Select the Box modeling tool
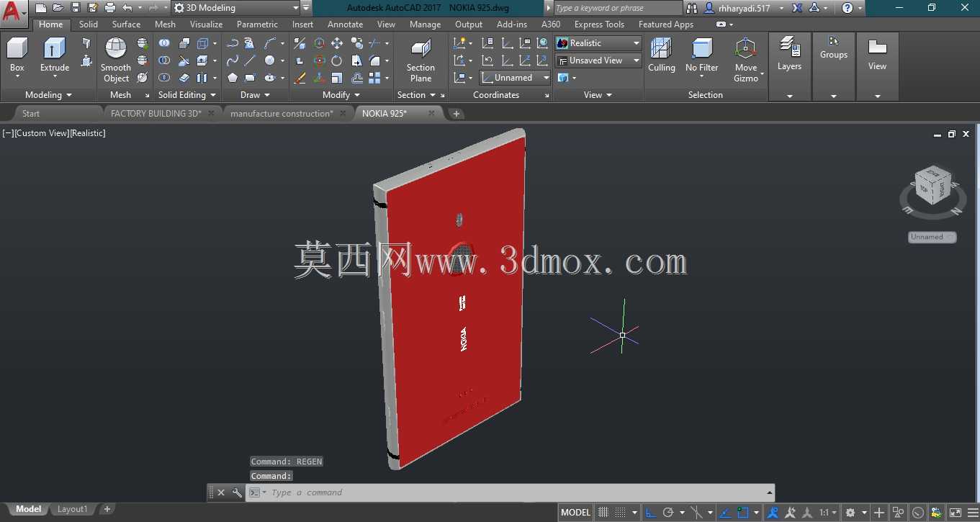This screenshot has width=980, height=522. (x=17, y=55)
